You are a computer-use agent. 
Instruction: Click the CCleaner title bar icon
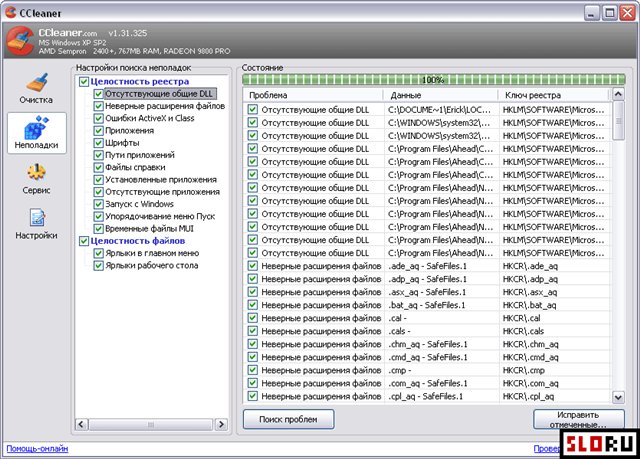click(x=11, y=12)
